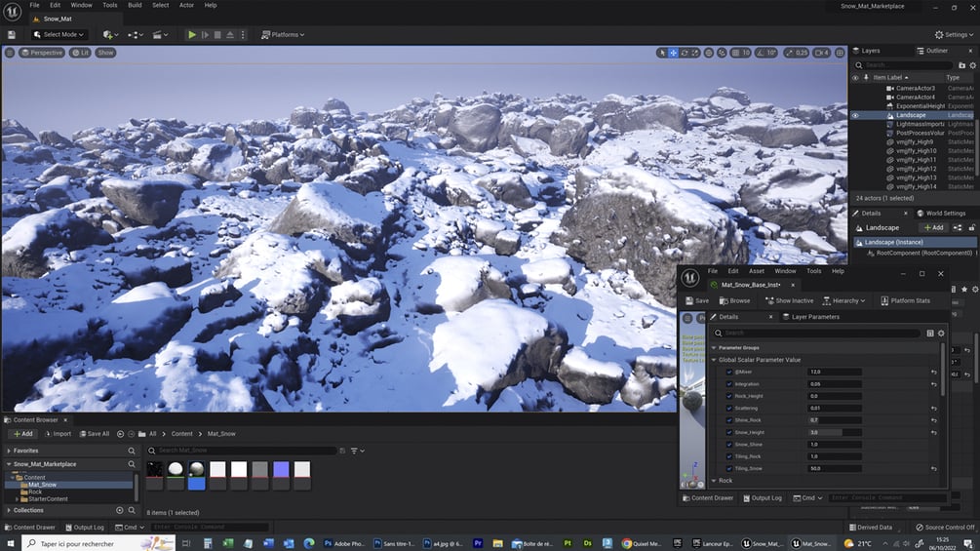Screen dimensions: 980x551
Task: Toggle scale snap with value 0.25
Action: (797, 53)
